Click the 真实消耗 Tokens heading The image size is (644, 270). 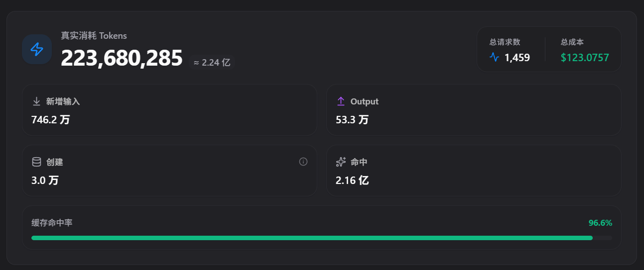pyautogui.click(x=94, y=36)
